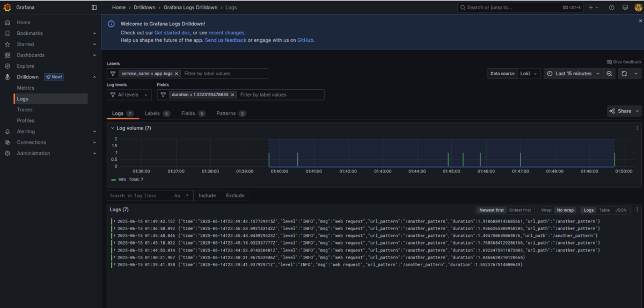Close the welcome banner

[640, 20]
